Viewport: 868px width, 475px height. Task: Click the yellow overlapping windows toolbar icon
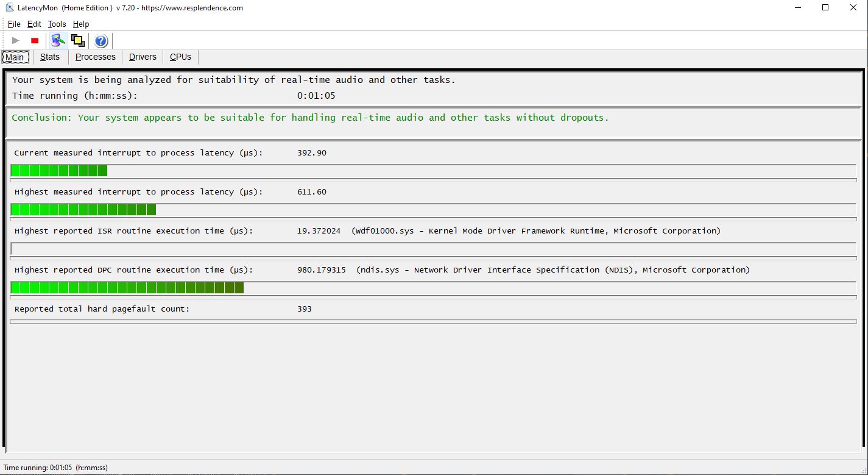77,41
